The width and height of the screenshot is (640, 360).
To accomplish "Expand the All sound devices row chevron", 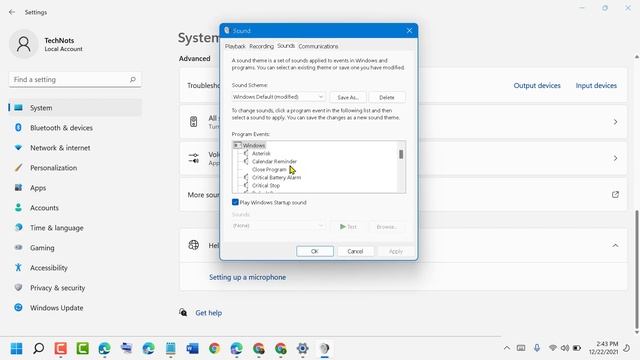I will pyautogui.click(x=615, y=122).
